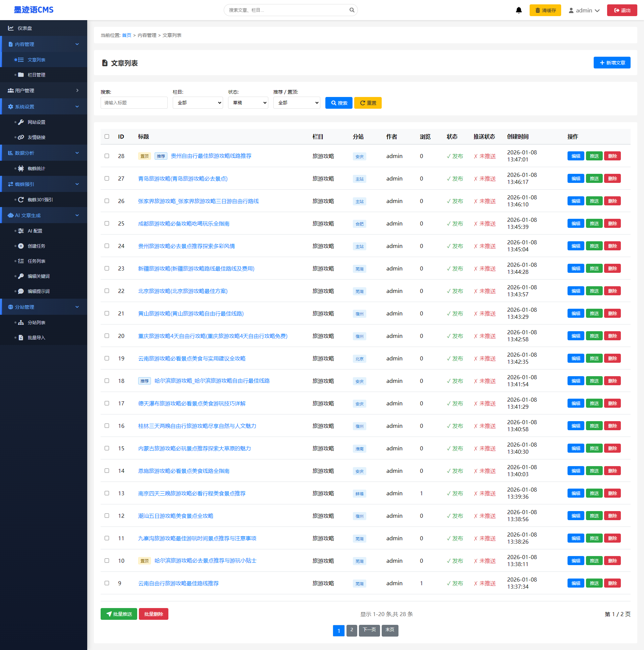Viewport: 644px width, 650px height.
Task: Open the admin user dropdown menu
Action: tap(584, 10)
